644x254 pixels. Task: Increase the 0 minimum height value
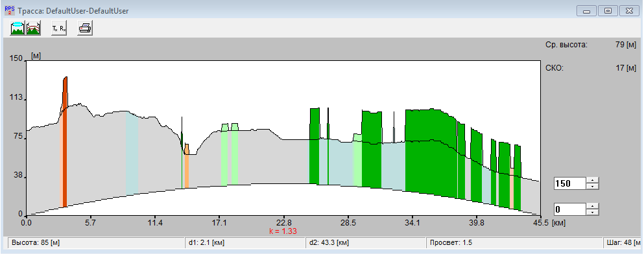pyautogui.click(x=592, y=207)
